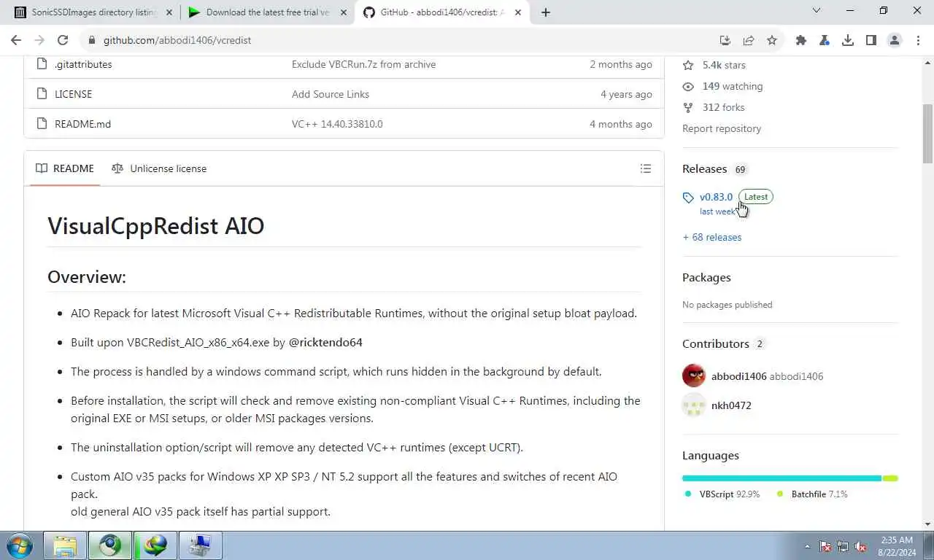Open the tab search dropdown arrow
934x560 pixels.
pos(817,11)
